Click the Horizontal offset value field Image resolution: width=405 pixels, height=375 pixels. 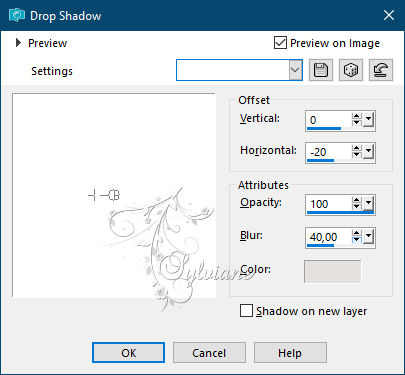[329, 152]
